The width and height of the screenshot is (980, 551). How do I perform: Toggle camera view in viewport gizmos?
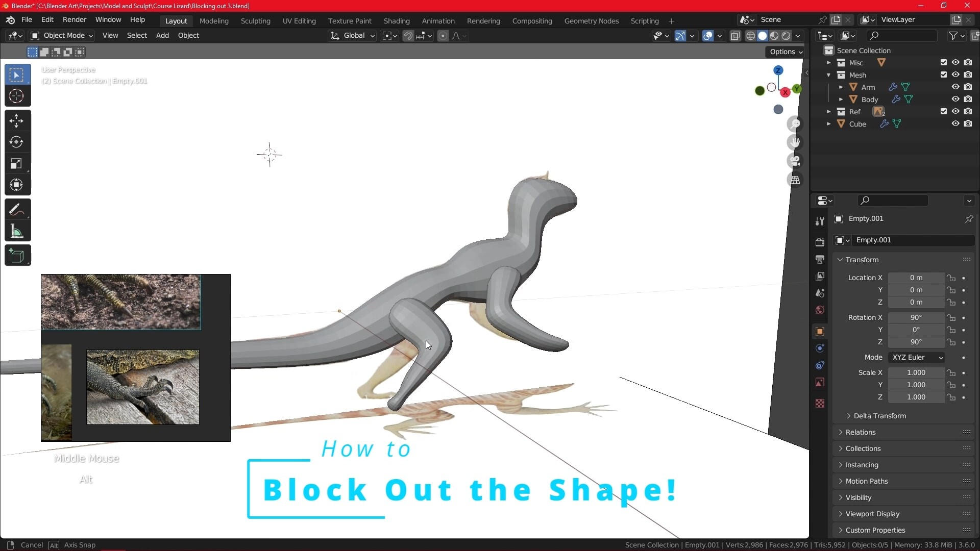click(x=795, y=161)
